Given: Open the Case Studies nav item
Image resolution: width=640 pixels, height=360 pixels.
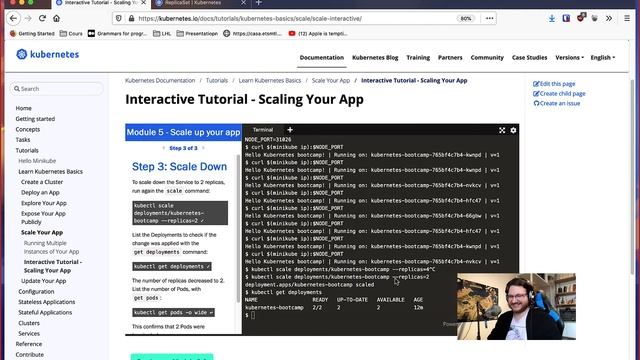Looking at the screenshot, I should tap(529, 58).
